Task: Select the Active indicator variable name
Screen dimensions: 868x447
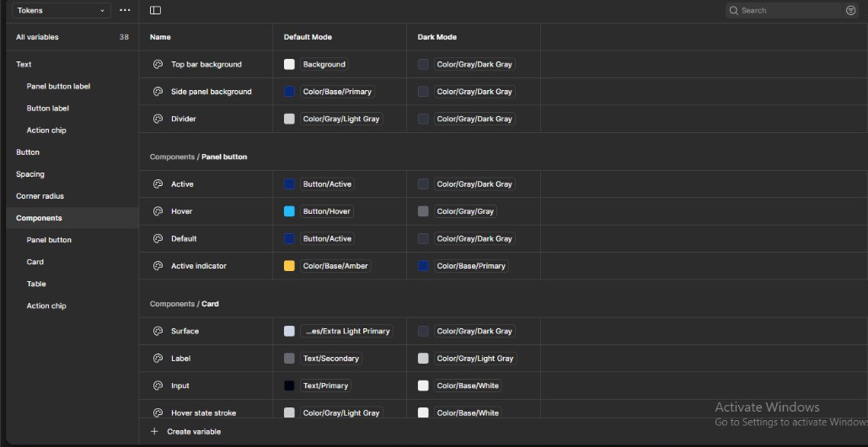Action: click(199, 266)
